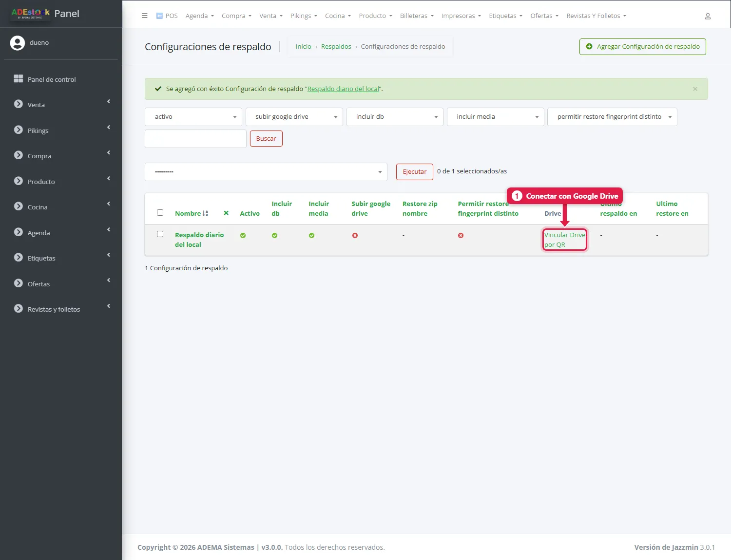Open the POS shortcut icon
Viewport: 731px width, 560px height.
pos(159,16)
